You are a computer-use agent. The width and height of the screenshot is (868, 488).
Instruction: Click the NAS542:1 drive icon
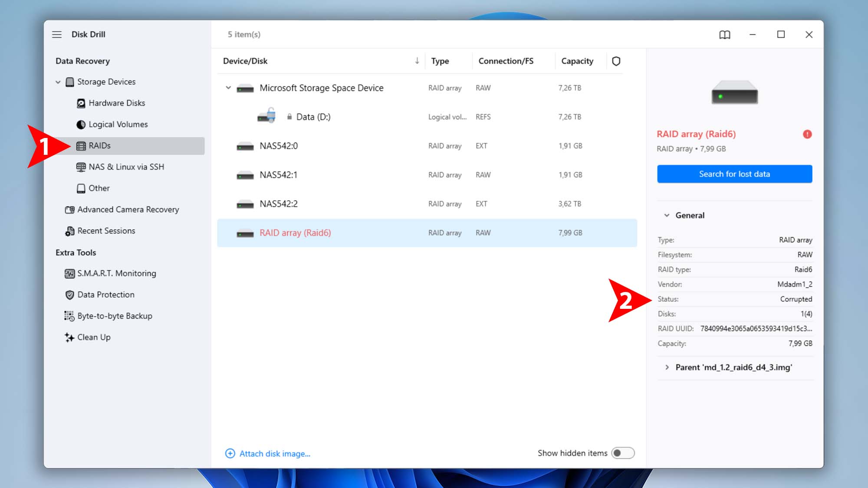[245, 175]
